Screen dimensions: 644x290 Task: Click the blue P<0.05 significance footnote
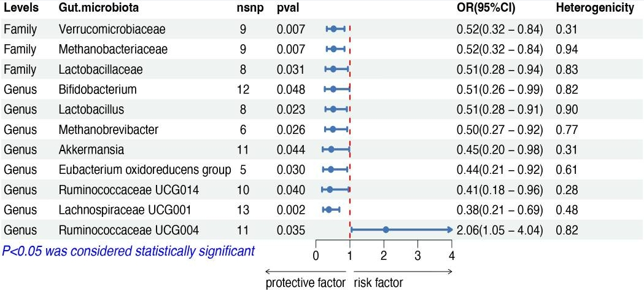128,251
